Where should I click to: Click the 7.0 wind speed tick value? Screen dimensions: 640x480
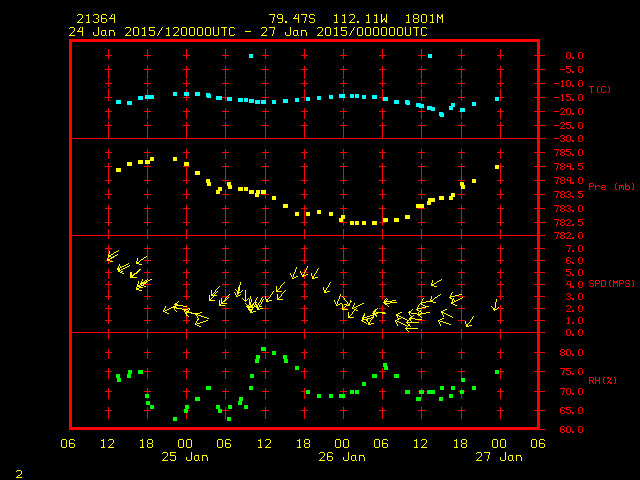[x=574, y=249]
